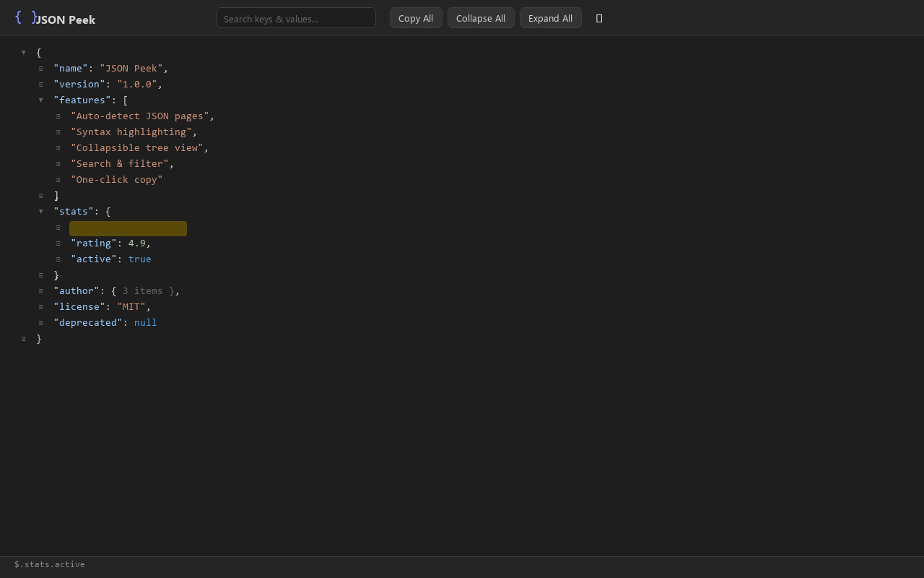Click the JSON Peek braces logo
The image size is (924, 578).
(x=25, y=17)
